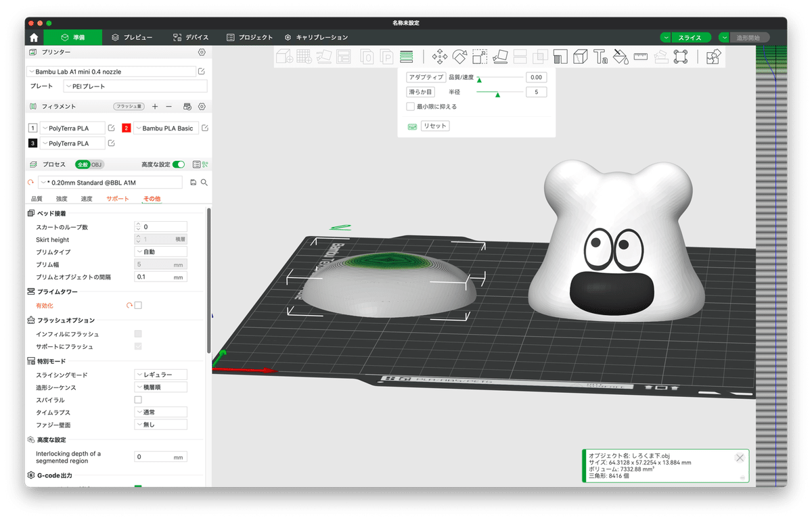
Task: Open the Bambu Lab A1 mini printer dropdown
Action: [111, 71]
